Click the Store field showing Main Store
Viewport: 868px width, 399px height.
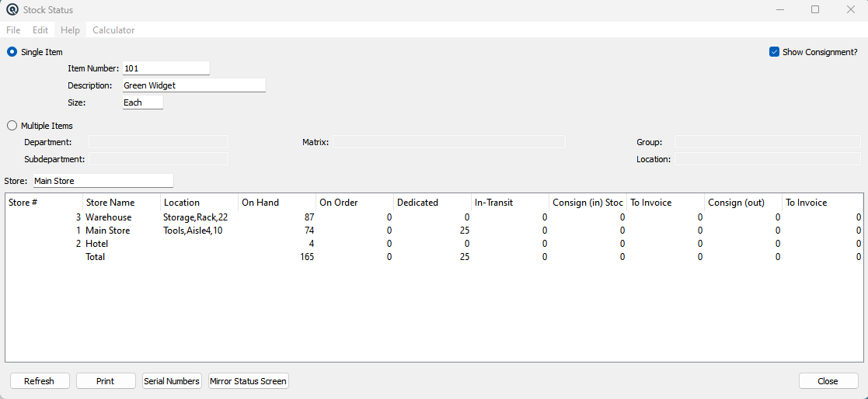(x=103, y=181)
